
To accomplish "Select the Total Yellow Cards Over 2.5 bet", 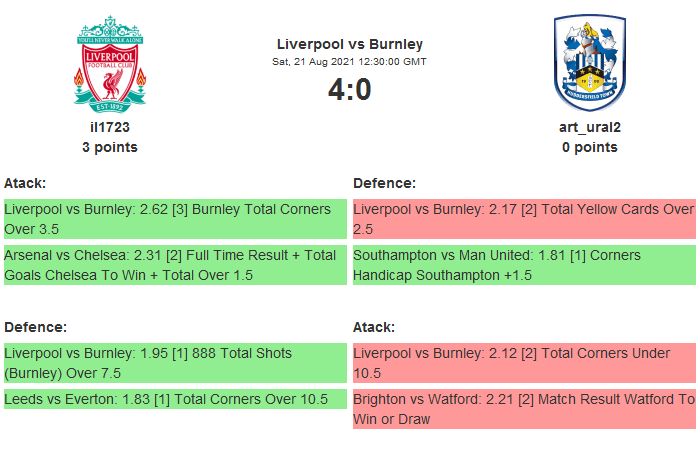I will pos(524,219).
